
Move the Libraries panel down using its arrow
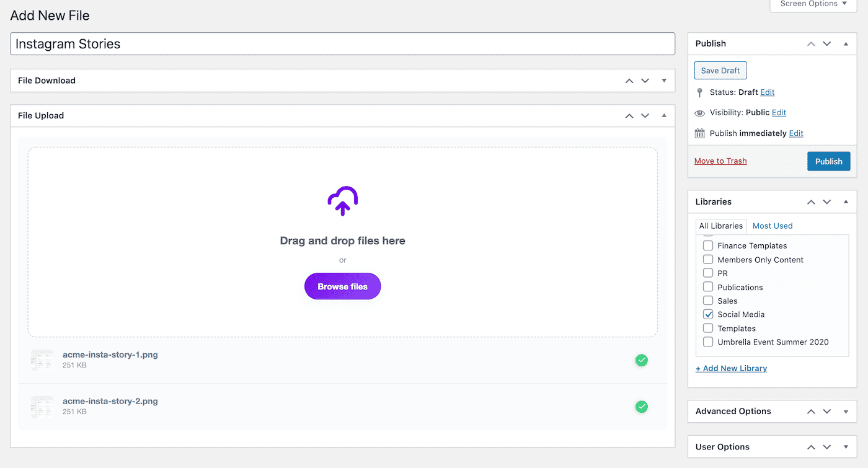point(826,201)
